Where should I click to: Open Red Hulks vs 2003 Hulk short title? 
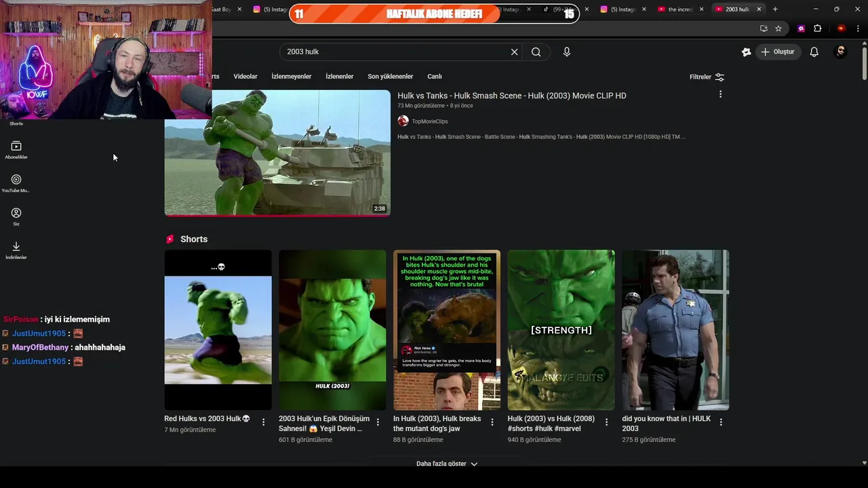207,419
